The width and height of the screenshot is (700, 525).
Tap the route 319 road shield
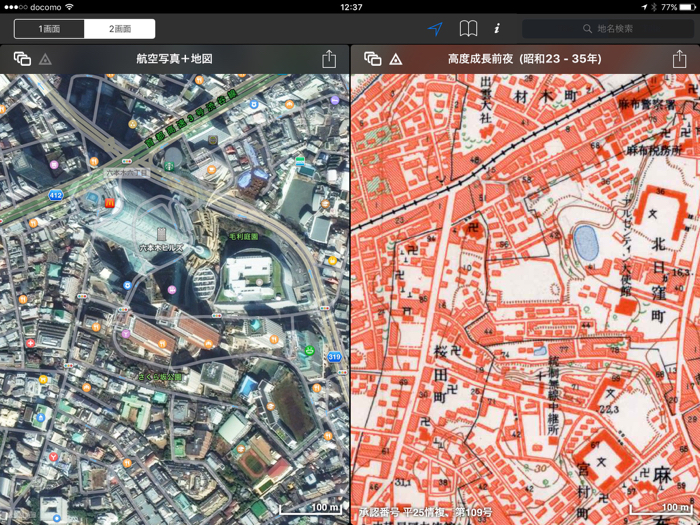click(334, 356)
